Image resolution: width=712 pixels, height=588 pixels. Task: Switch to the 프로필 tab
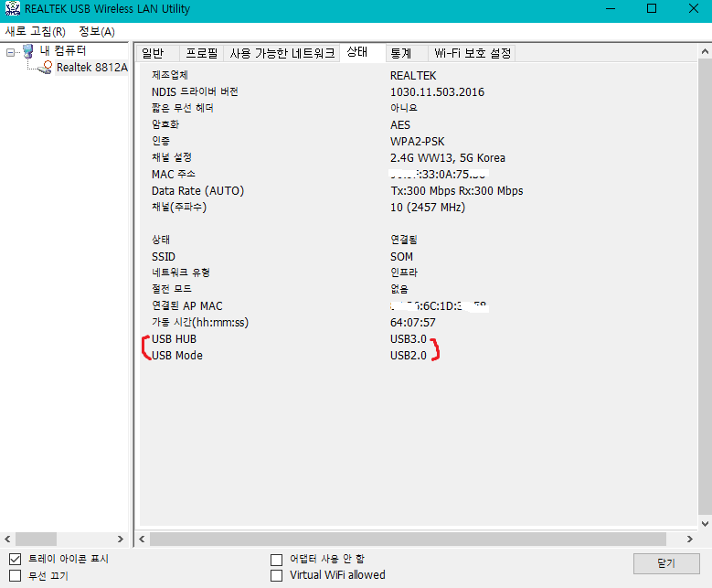click(202, 53)
